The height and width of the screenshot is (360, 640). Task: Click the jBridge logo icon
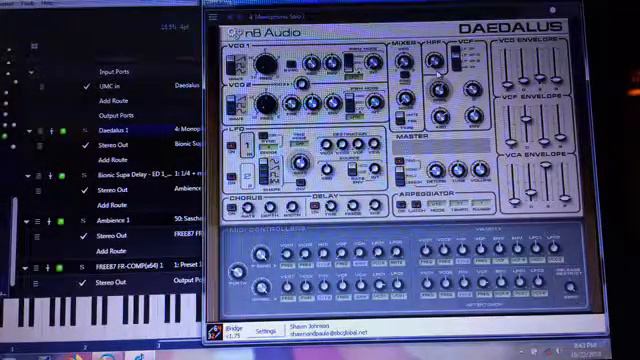click(215, 331)
